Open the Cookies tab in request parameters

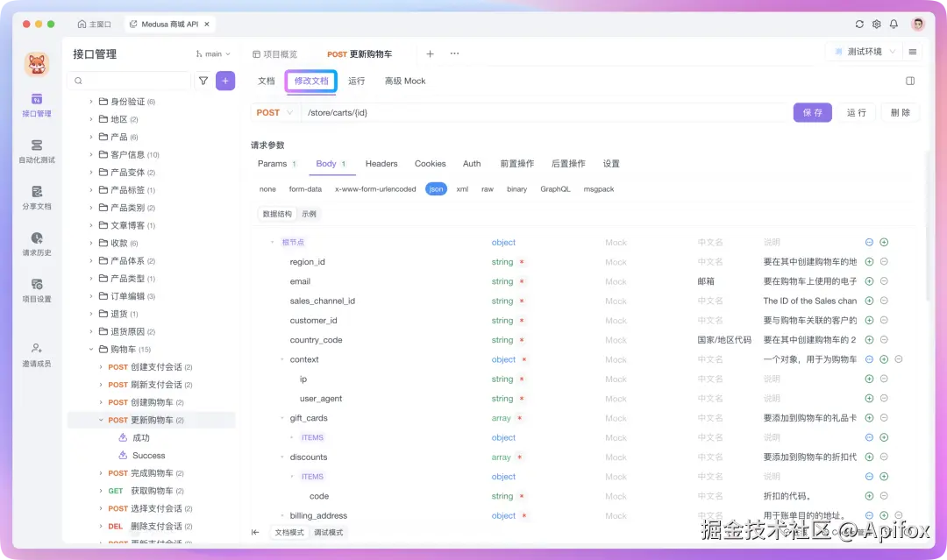(431, 163)
